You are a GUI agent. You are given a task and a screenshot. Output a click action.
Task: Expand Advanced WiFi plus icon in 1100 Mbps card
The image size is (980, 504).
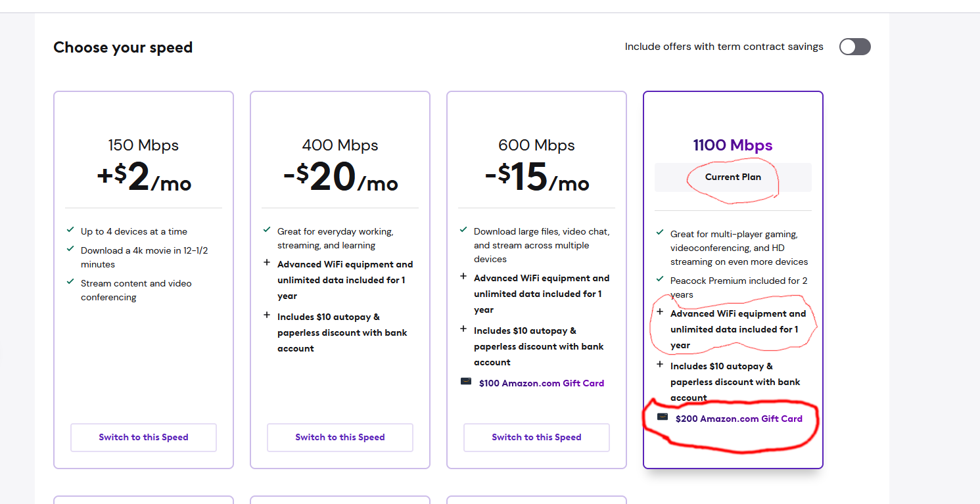(660, 311)
